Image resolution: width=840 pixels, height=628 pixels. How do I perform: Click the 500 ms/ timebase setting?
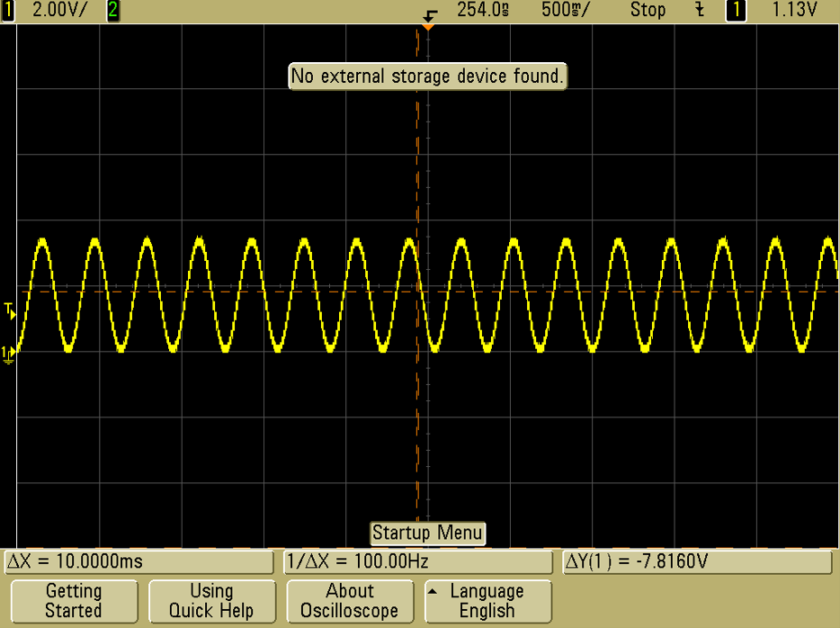(x=566, y=11)
